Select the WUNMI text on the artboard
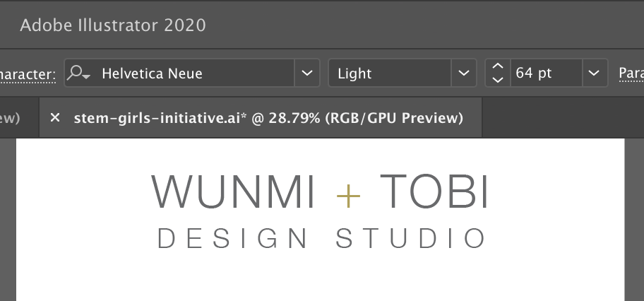Image resolution: width=644 pixels, height=301 pixels. (234, 191)
